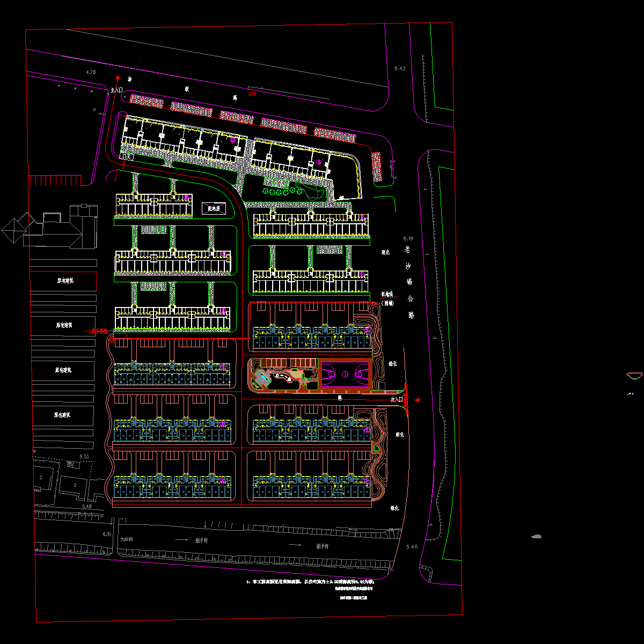Select the 门卫 gatehouse box near the main entrance

(x=127, y=156)
